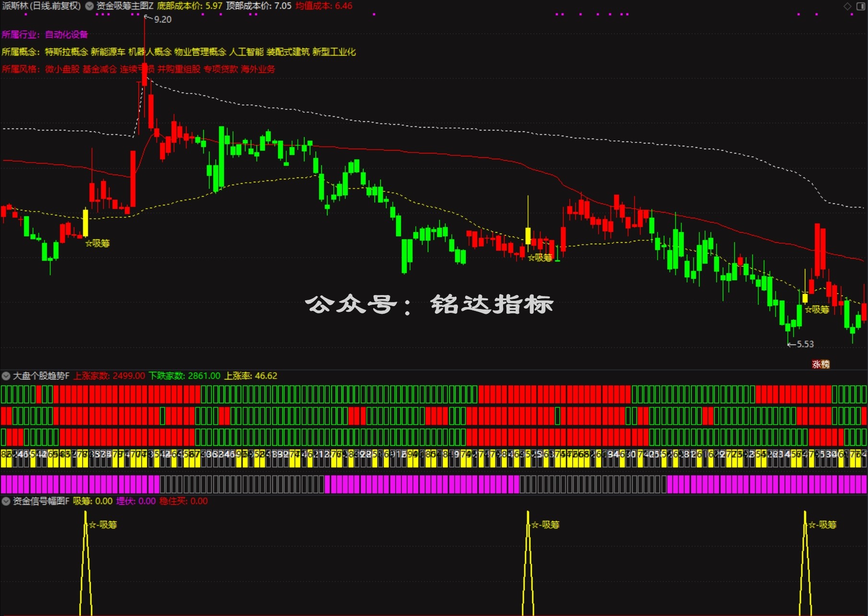Click the concept 物业管理概念
This screenshot has height=616, width=868.
[200, 52]
